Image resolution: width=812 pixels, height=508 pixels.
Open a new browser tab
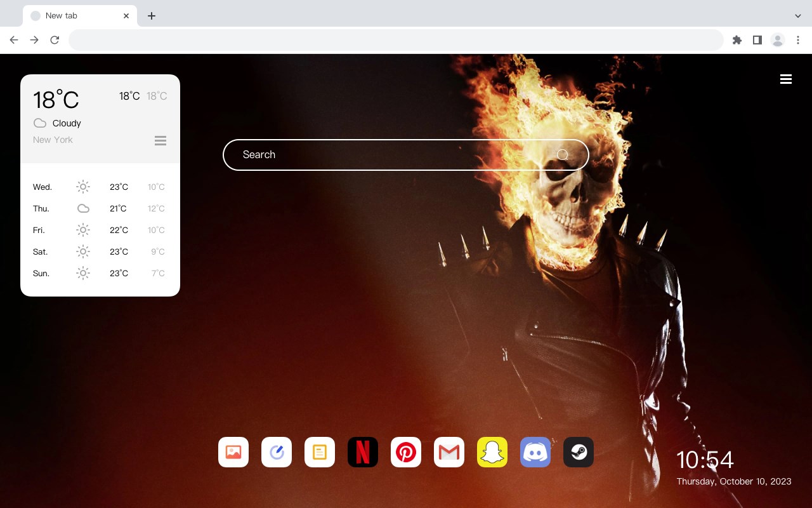[x=151, y=16]
